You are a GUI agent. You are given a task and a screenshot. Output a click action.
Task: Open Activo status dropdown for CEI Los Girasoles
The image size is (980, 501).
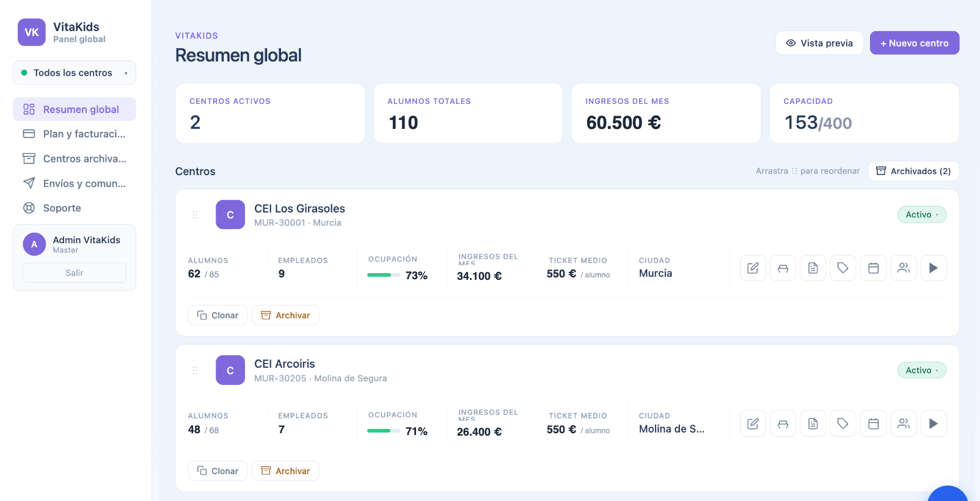click(x=921, y=214)
